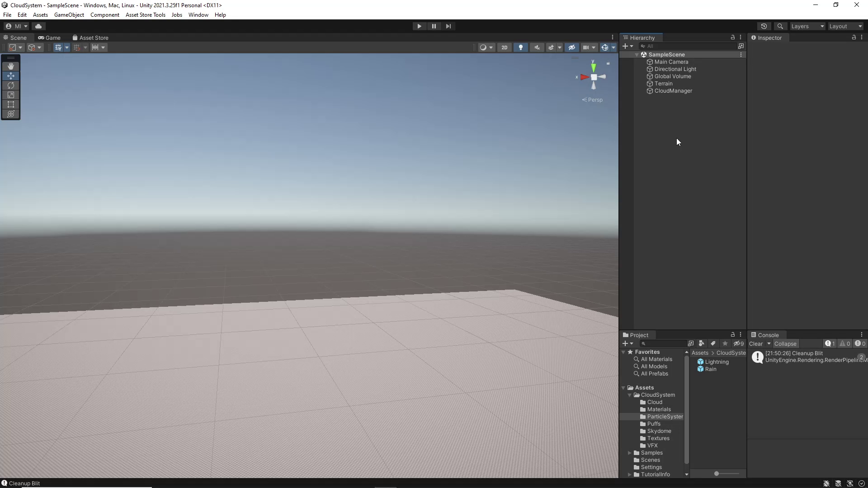Open the global search magnifier

780,26
